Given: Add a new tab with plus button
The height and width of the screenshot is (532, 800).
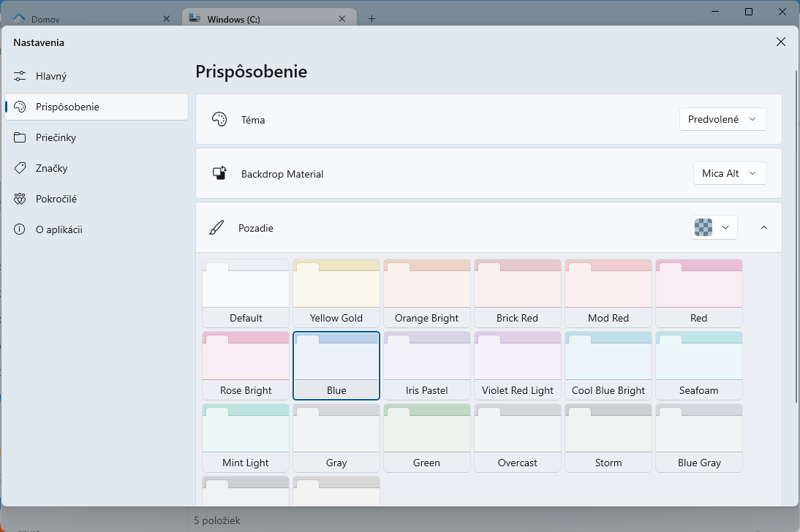Looking at the screenshot, I should pos(371,19).
